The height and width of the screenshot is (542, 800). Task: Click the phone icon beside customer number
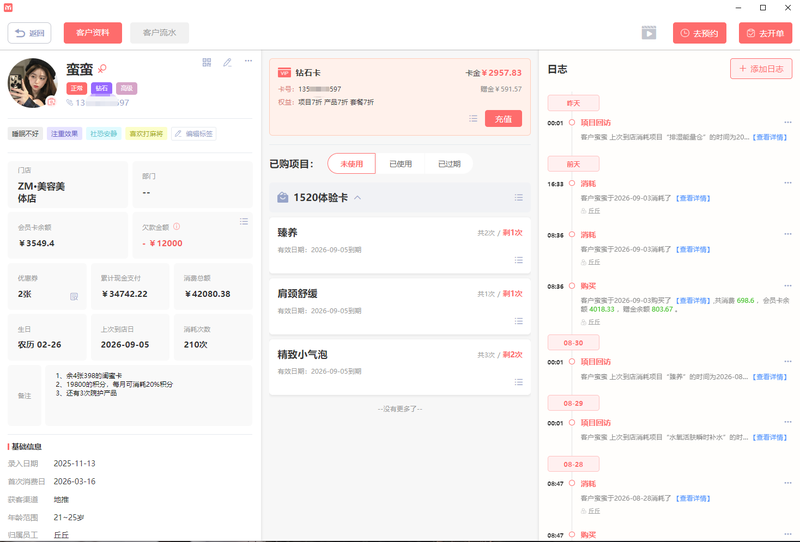click(x=69, y=103)
